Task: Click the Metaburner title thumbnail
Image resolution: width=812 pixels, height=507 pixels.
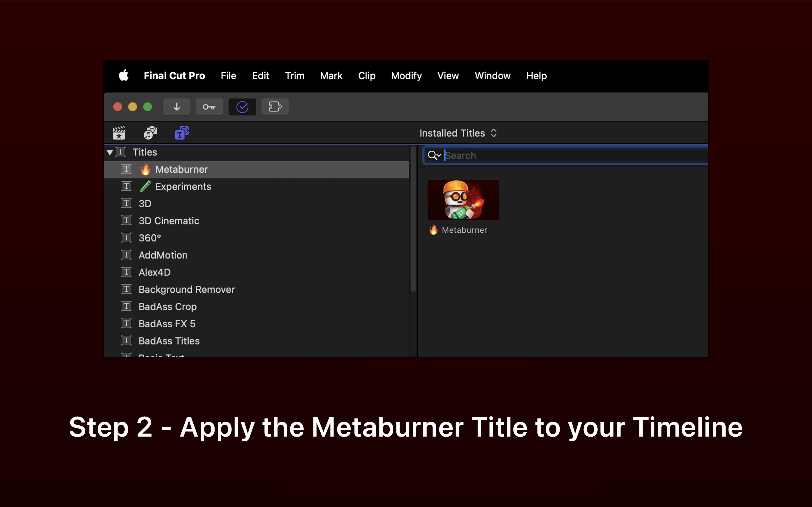Action: pyautogui.click(x=463, y=200)
